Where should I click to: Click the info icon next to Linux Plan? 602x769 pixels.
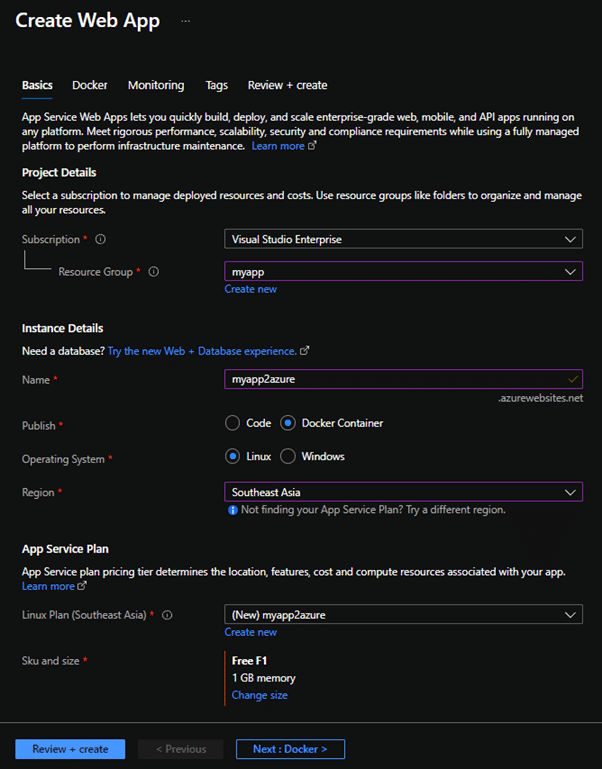coord(167,615)
